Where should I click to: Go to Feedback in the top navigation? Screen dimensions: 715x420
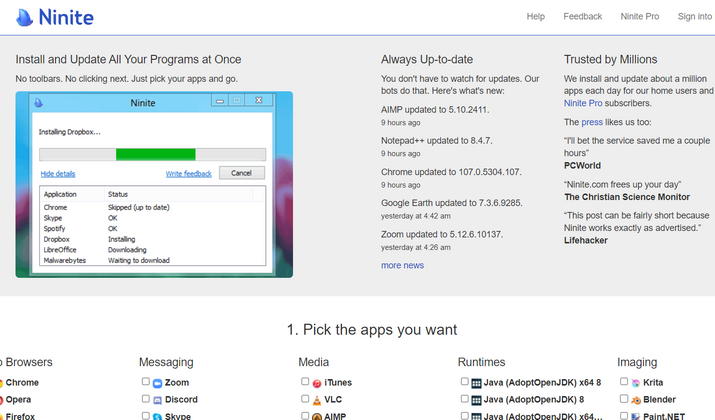[x=582, y=16]
